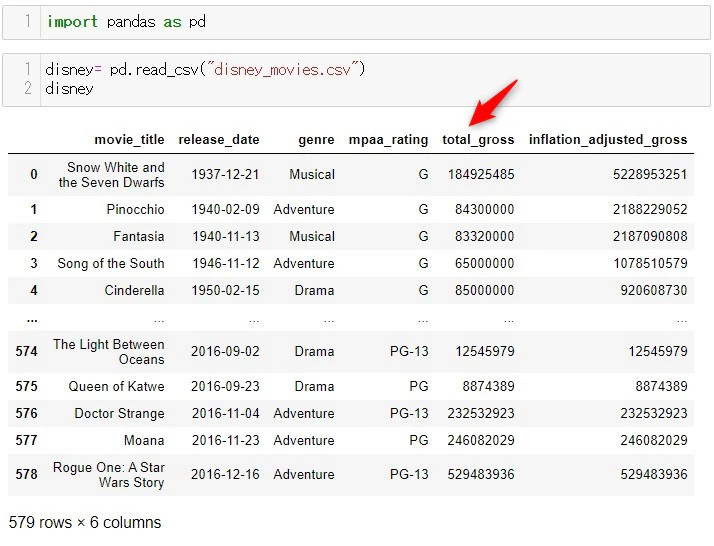Select the release_date column header
The height and width of the screenshot is (546, 714).
click(219, 139)
